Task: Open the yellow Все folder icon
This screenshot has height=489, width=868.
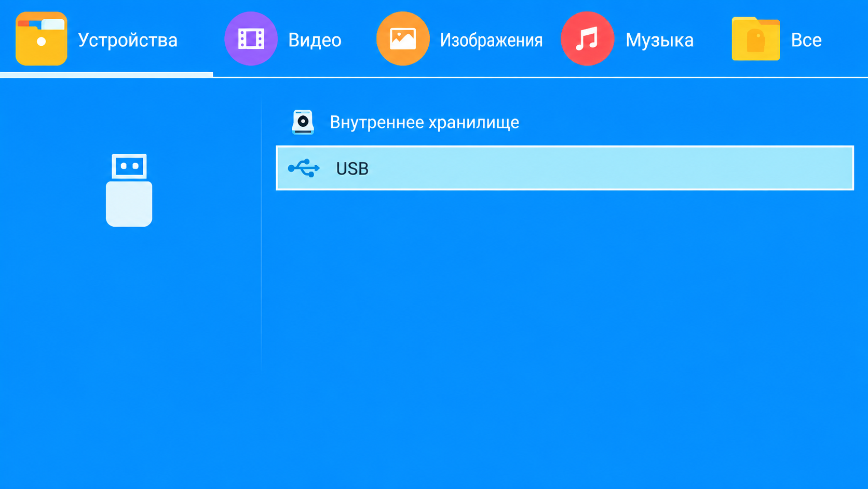Action: (x=756, y=39)
